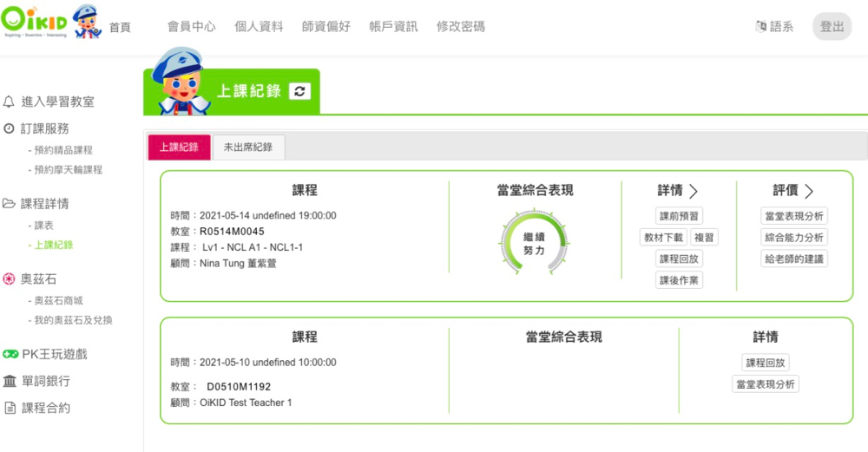The image size is (868, 452).
Task: Expand the 詳情 chevron in first record
Action: click(694, 191)
